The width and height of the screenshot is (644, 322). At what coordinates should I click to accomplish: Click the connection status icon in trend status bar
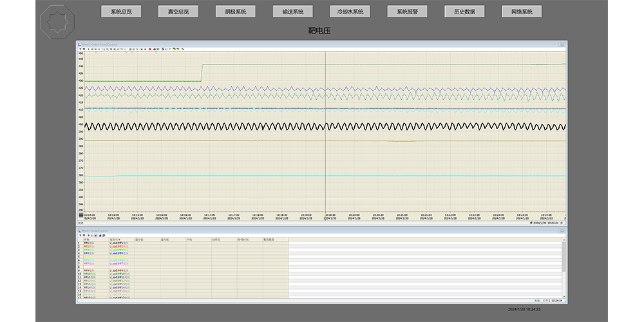pyautogui.click(x=531, y=222)
